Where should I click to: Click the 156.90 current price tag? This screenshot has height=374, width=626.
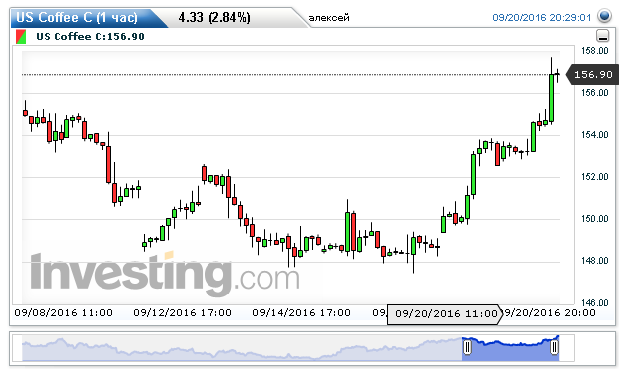(x=593, y=75)
